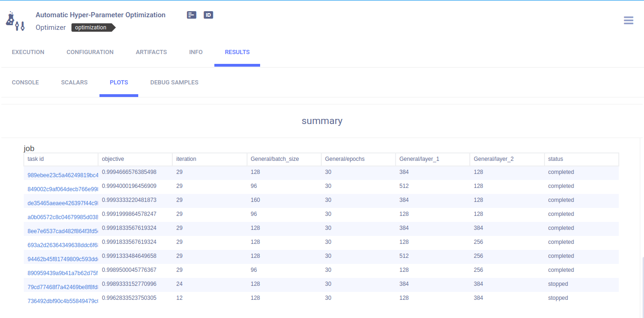Switch to the CONFIGURATION tab

(x=90, y=52)
